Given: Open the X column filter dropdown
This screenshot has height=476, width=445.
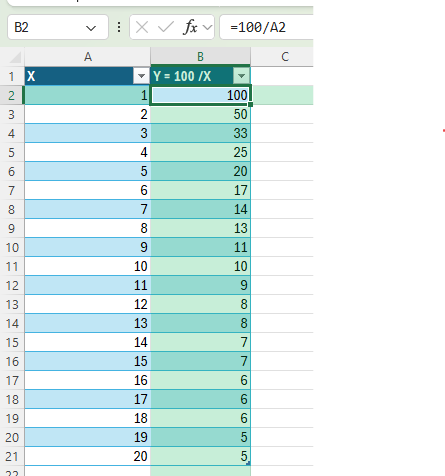Looking at the screenshot, I should 141,76.
